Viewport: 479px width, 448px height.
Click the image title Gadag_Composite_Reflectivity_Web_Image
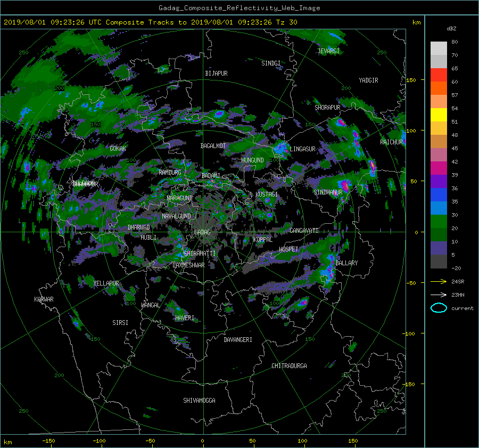click(x=239, y=8)
